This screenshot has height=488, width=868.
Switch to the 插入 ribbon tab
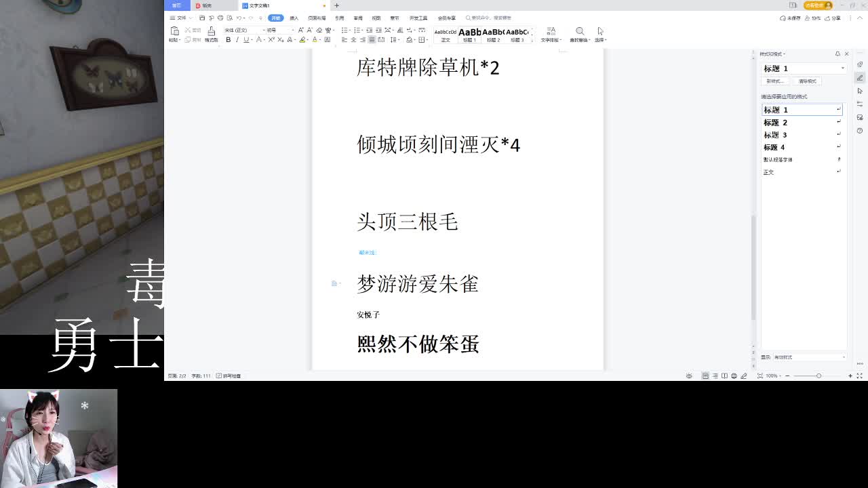point(294,18)
